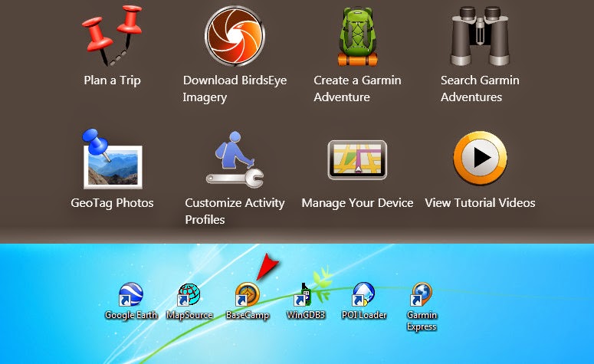Click the Garmin Express desktop shortcut icon
Image resolution: width=594 pixels, height=364 pixels.
[x=422, y=294]
